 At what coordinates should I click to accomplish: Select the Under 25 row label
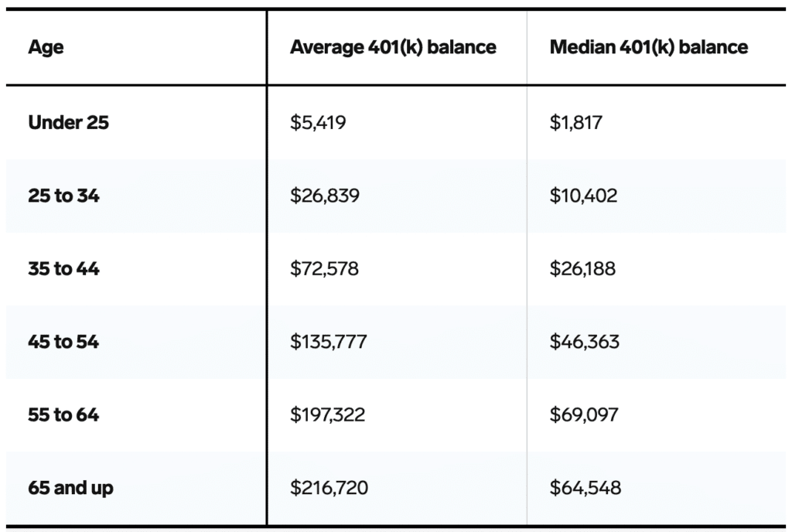(x=68, y=122)
